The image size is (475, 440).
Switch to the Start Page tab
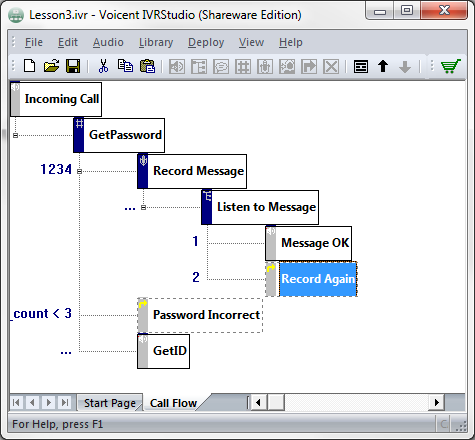point(110,403)
